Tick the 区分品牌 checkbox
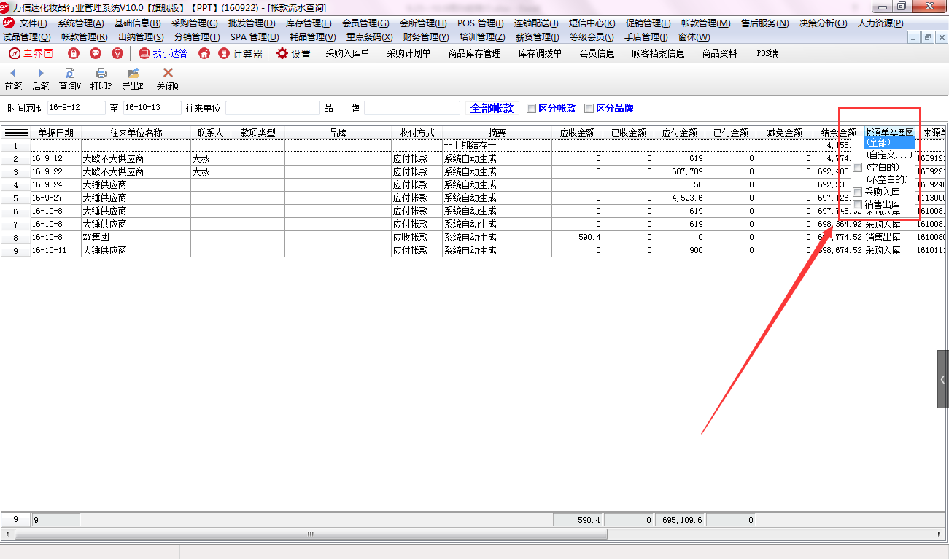The image size is (949, 560). [x=589, y=109]
